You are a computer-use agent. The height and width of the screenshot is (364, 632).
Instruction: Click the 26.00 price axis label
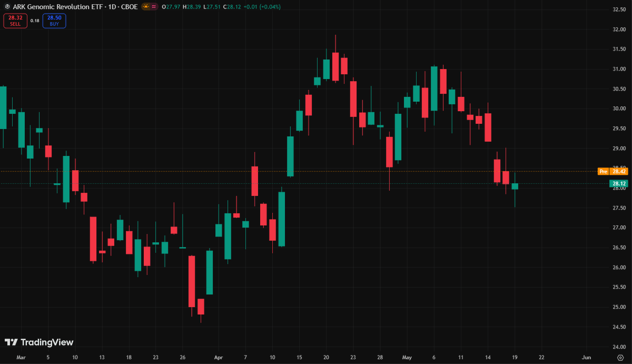click(x=619, y=268)
